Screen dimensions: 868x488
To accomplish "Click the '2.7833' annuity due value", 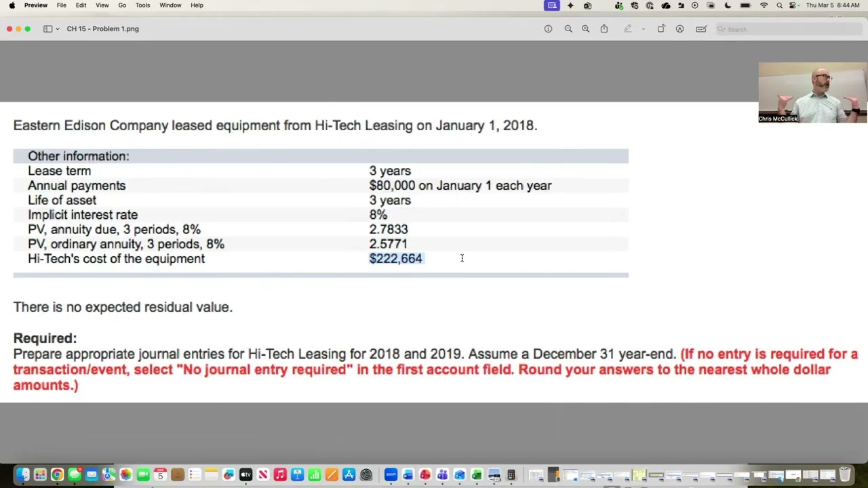I will tap(389, 229).
